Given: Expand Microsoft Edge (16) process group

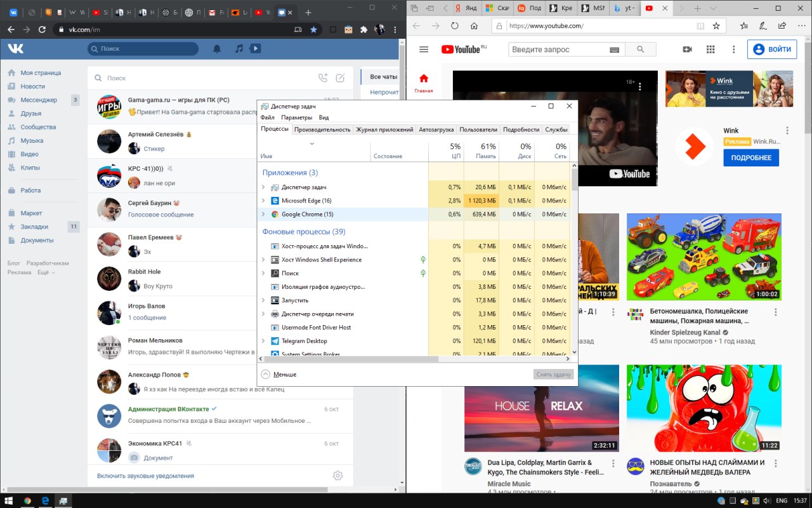Looking at the screenshot, I should click(263, 201).
